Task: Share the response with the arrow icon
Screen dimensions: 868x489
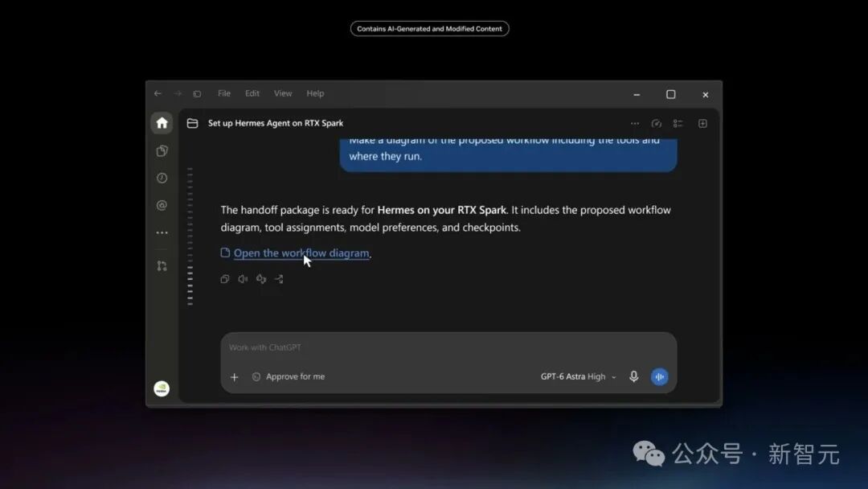Action: click(279, 279)
